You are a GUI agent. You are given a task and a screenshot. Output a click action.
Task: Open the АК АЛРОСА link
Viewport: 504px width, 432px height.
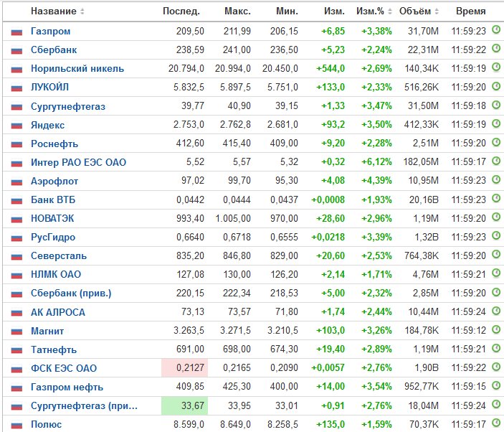[x=58, y=312]
